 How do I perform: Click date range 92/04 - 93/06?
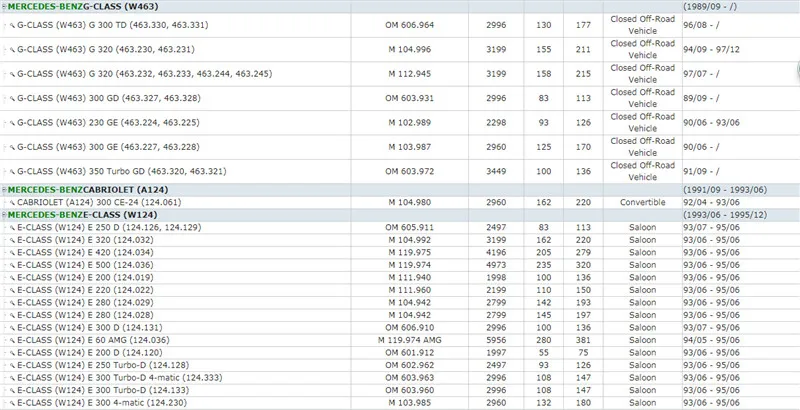(711, 202)
